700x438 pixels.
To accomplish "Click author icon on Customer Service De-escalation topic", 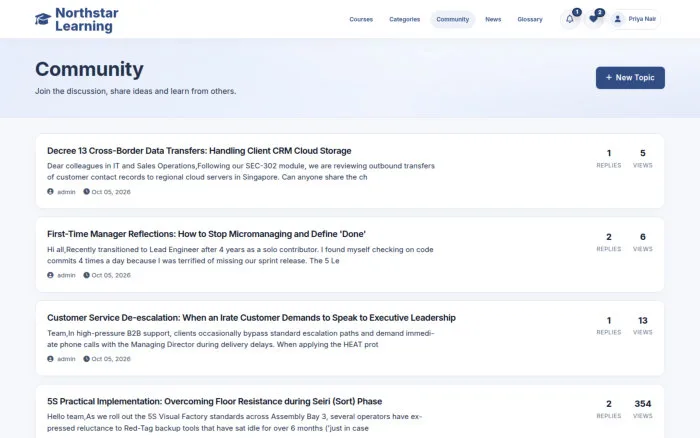I will click(x=50, y=359).
